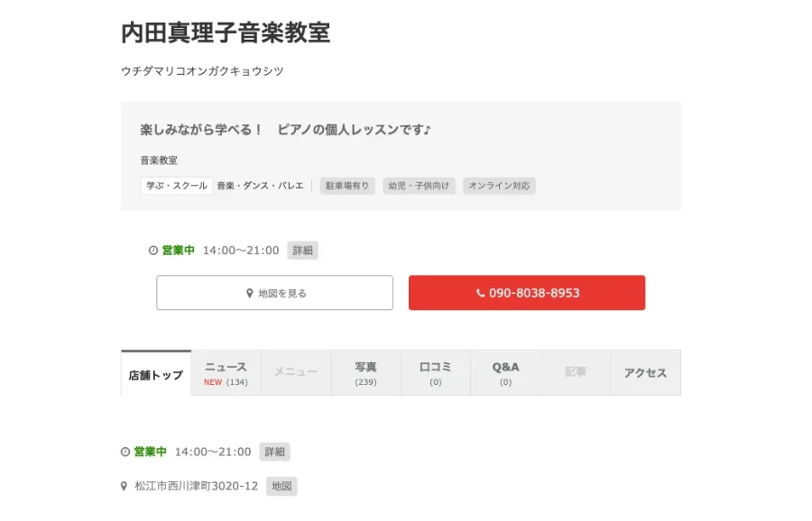Image resolution: width=812 pixels, height=521 pixels.
Task: Open the Q&A tab
Action: click(505, 373)
